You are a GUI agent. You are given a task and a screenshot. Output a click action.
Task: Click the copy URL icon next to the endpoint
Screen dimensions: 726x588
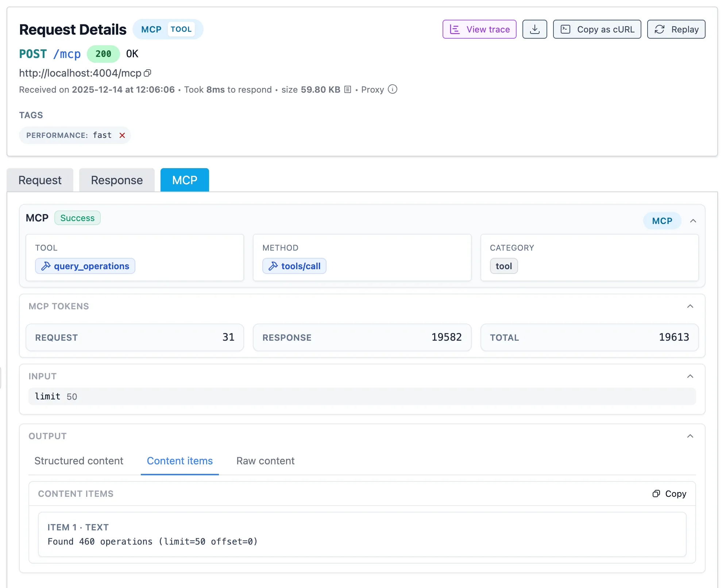[x=147, y=73]
